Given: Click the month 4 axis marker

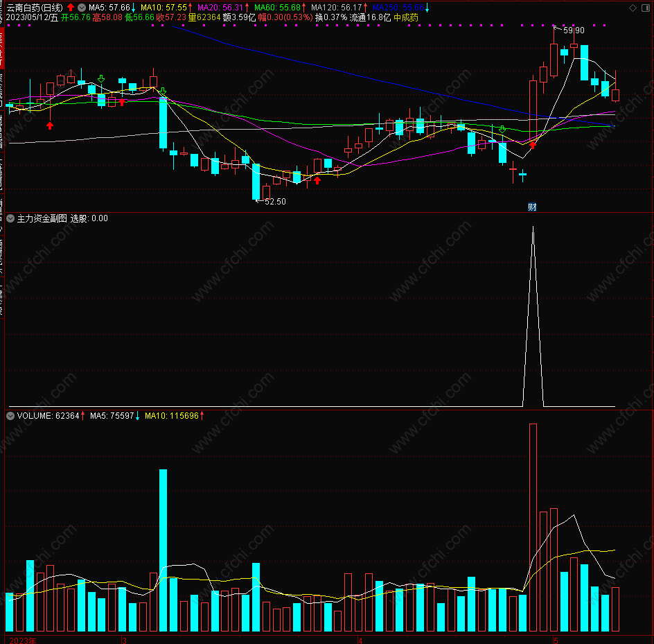Looking at the screenshot, I should (360, 641).
